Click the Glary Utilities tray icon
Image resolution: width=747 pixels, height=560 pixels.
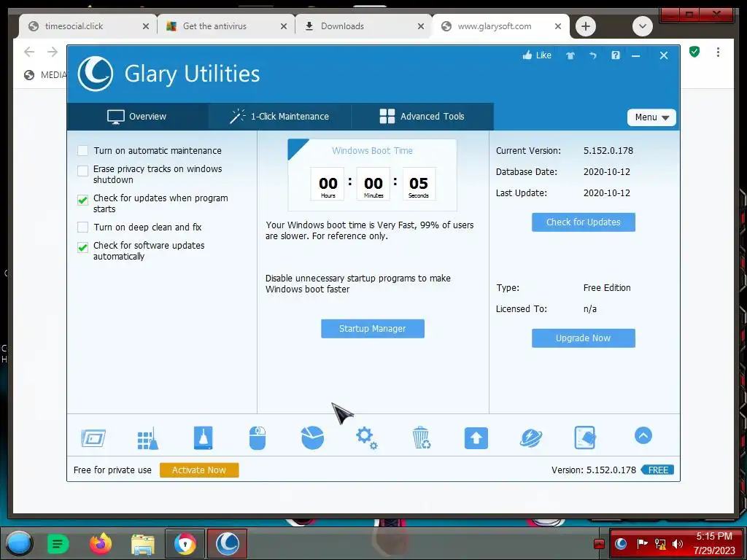[621, 543]
